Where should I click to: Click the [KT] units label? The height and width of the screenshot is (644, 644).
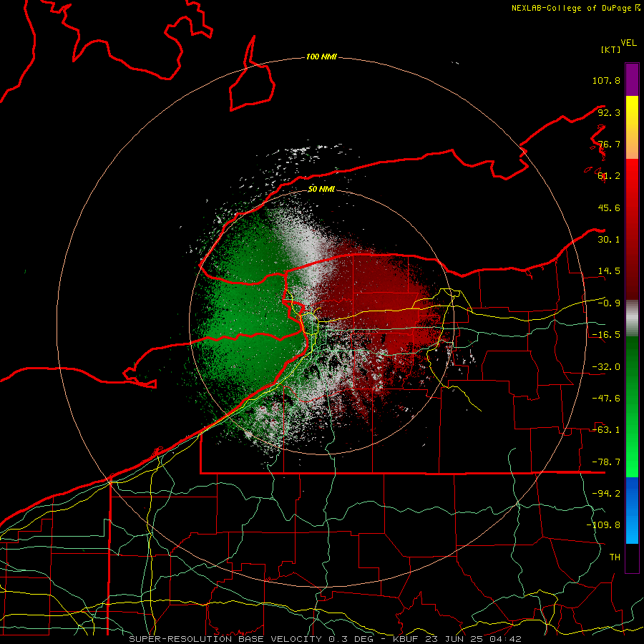point(611,49)
